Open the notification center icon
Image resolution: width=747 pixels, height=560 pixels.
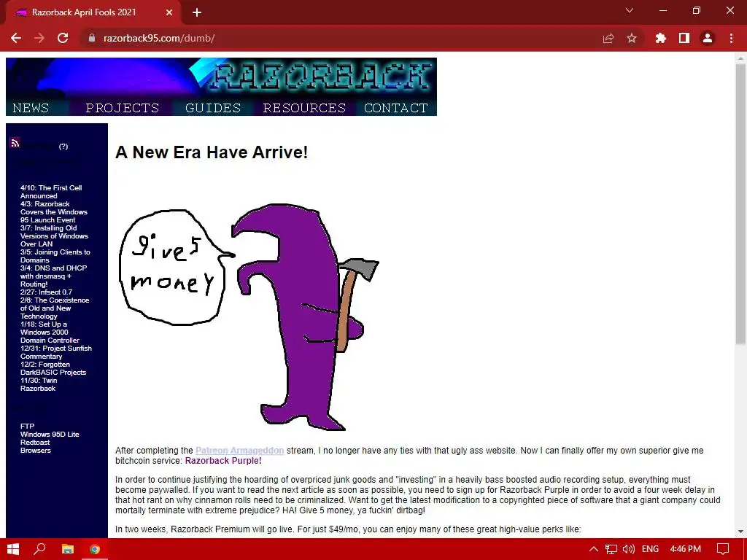tap(723, 549)
